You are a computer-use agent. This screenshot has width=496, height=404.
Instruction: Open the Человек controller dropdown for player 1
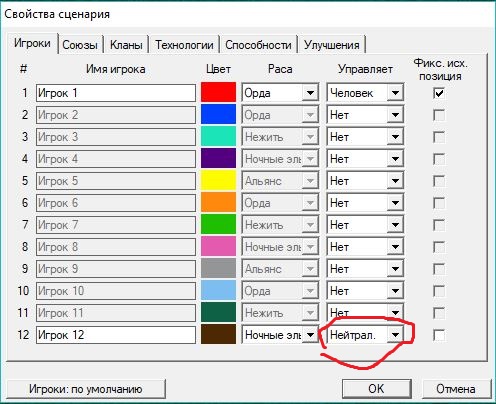point(365,93)
